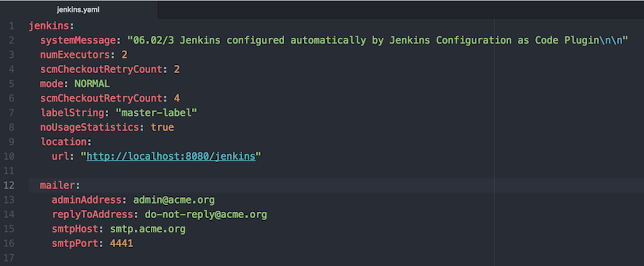Click the noUsageStatistics true value

(x=162, y=128)
